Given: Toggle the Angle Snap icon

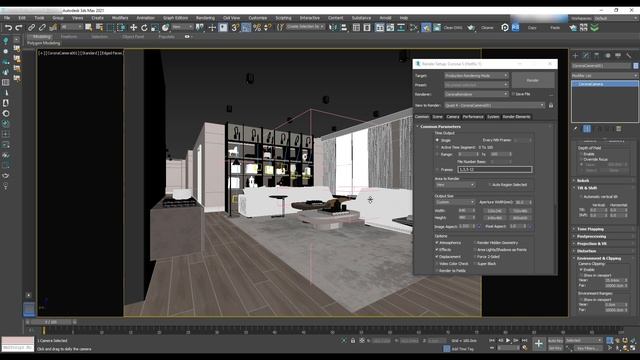Looking at the screenshot, I should pyautogui.click(x=246, y=27).
